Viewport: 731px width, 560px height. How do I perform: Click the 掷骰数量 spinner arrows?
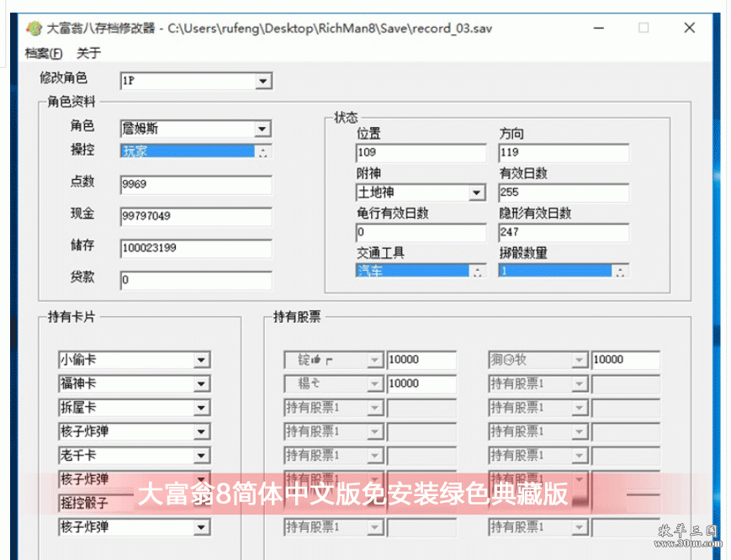(x=621, y=271)
